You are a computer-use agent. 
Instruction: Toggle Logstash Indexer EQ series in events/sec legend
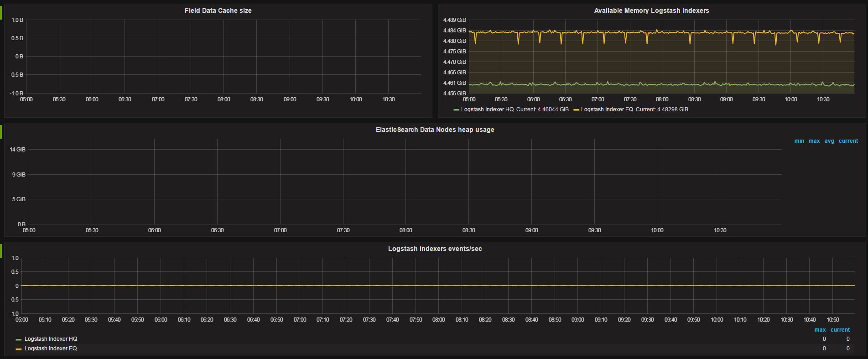click(x=51, y=349)
